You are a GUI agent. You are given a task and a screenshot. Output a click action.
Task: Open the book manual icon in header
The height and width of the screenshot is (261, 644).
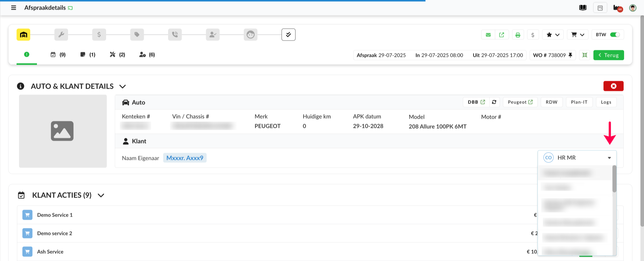[582, 8]
